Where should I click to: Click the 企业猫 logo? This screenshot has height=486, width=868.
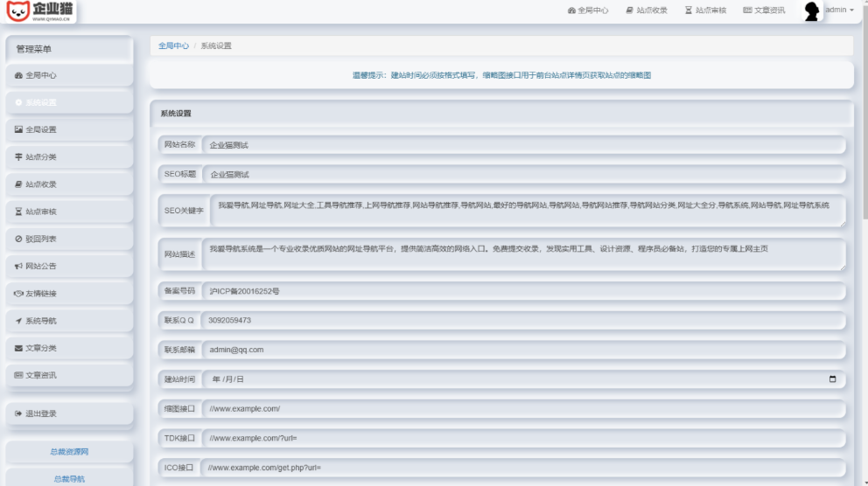(x=40, y=11)
